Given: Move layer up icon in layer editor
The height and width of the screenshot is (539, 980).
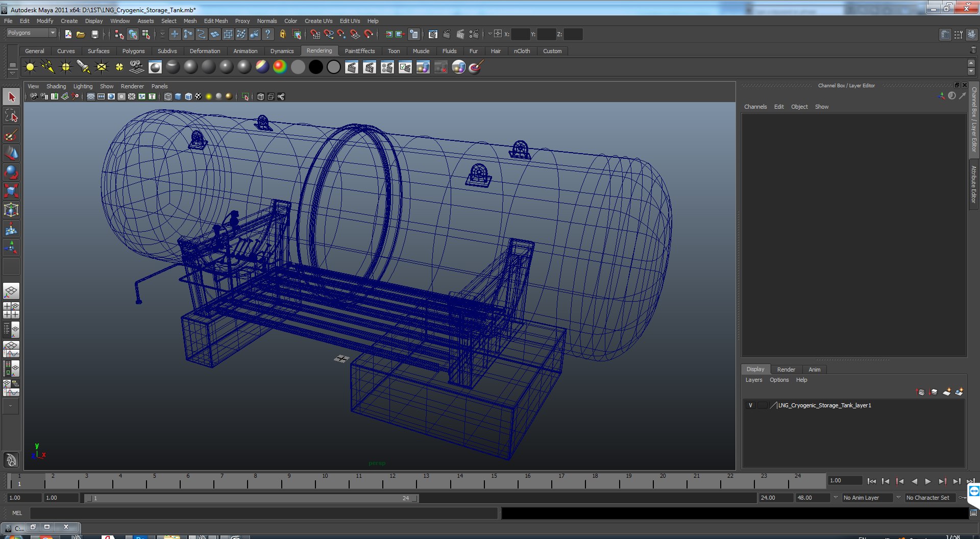Looking at the screenshot, I should pyautogui.click(x=921, y=392).
